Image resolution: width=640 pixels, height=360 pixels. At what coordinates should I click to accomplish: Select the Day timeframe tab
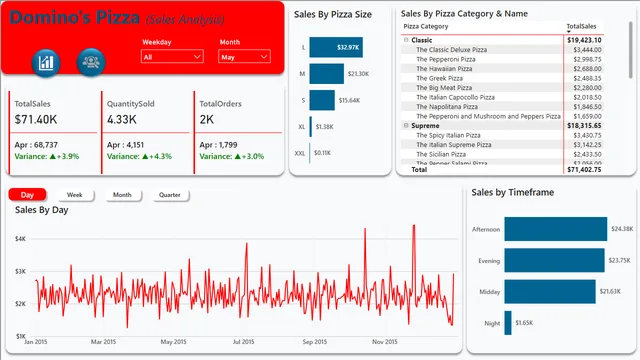pyautogui.click(x=27, y=195)
